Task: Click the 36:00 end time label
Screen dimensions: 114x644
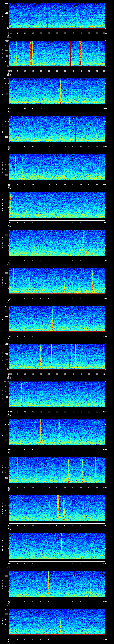Action: pos(105,185)
